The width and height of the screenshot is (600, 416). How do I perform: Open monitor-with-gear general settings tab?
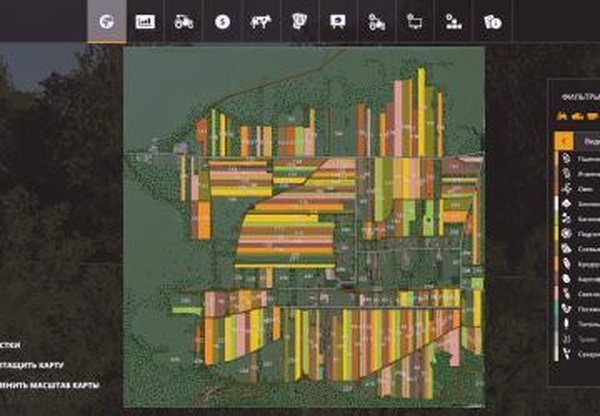pyautogui.click(x=415, y=22)
